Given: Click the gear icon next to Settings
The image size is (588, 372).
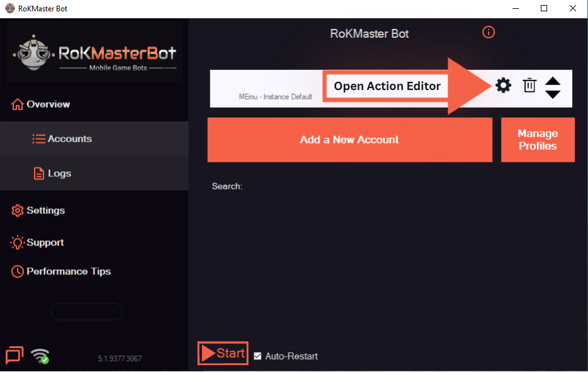Looking at the screenshot, I should tap(17, 210).
